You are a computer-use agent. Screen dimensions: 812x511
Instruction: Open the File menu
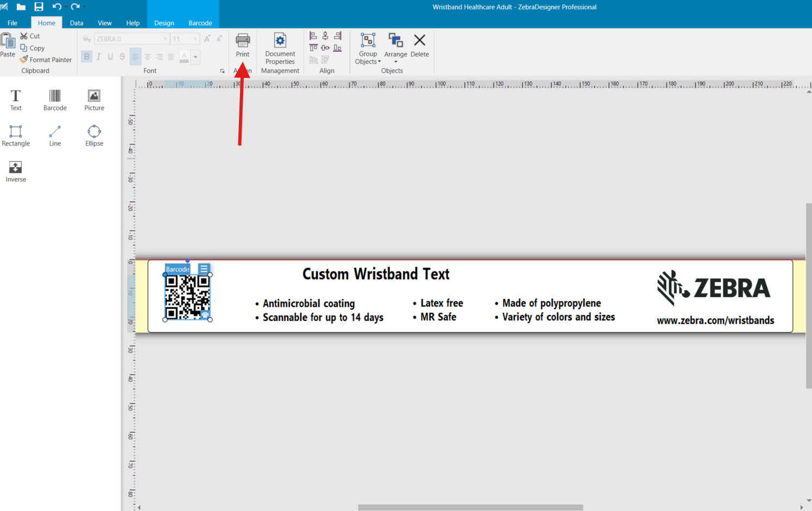coord(12,23)
